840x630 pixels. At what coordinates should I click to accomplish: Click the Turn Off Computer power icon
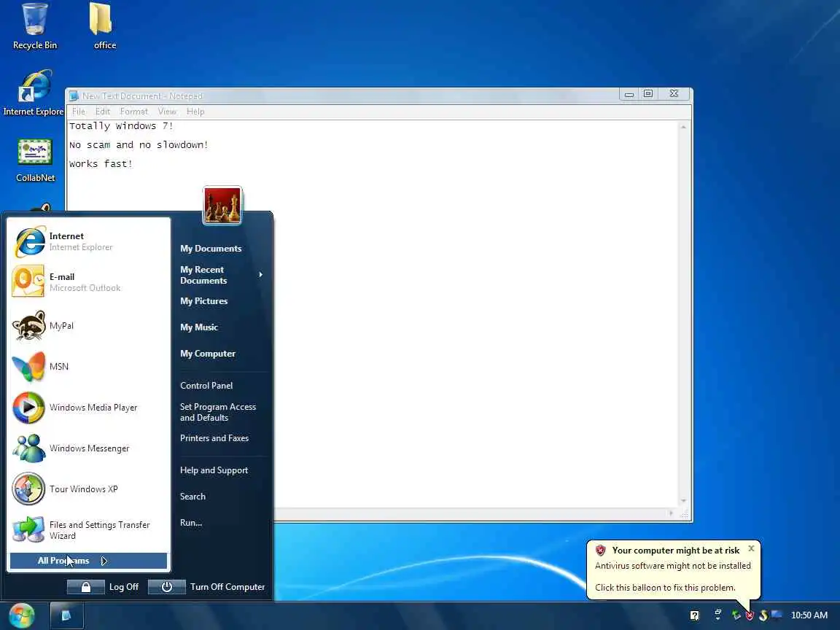(166, 587)
